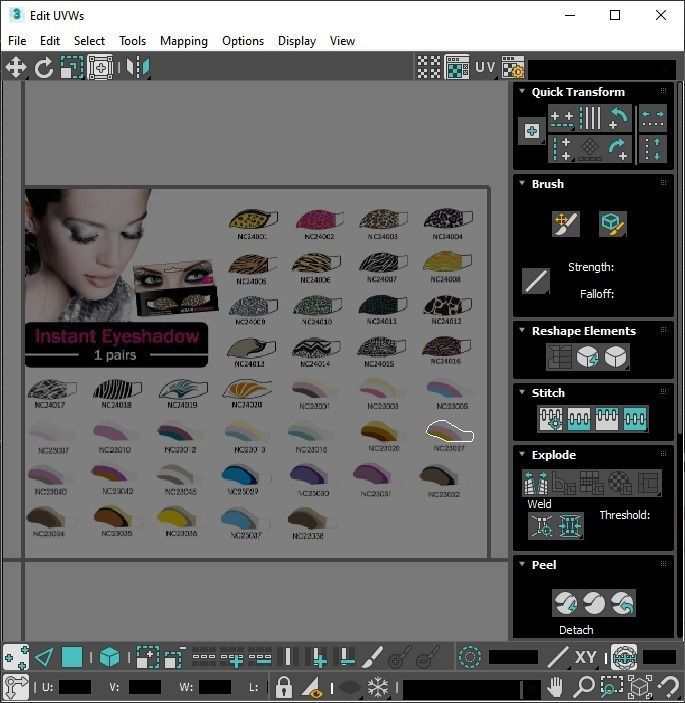Screen dimensions: 685x703
Task: Toggle Lock Selected Subobjects padlock
Action: [x=283, y=687]
